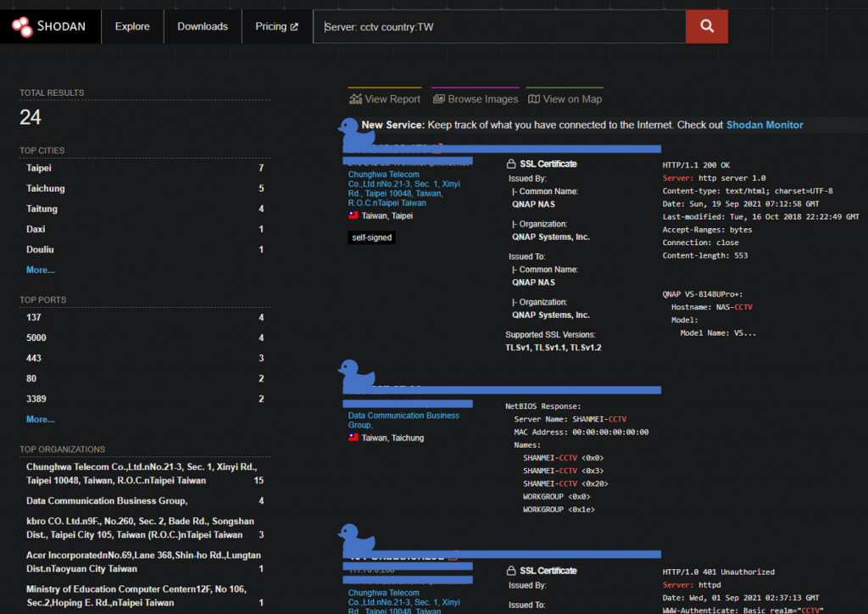Filter results by port 5000
This screenshot has width=868, height=614.
pyautogui.click(x=145, y=338)
